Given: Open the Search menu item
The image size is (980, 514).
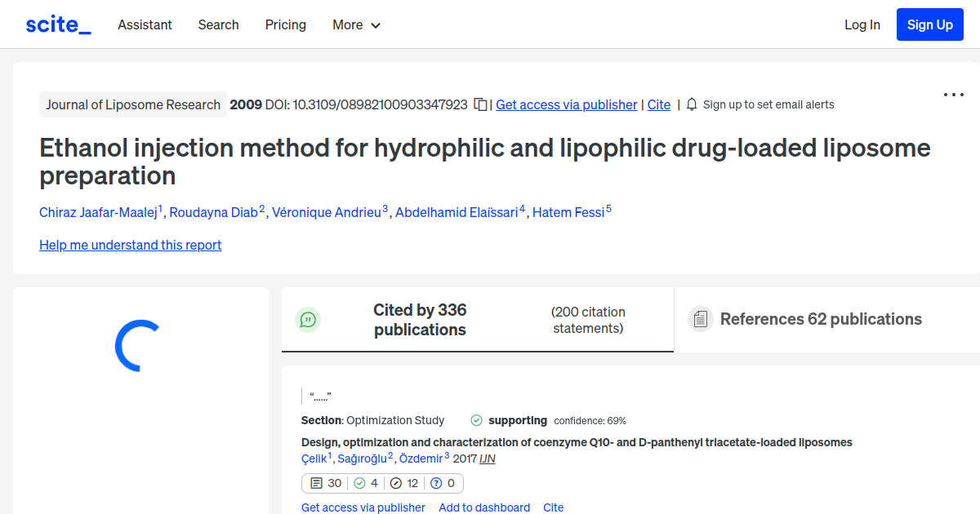Looking at the screenshot, I should [x=218, y=24].
